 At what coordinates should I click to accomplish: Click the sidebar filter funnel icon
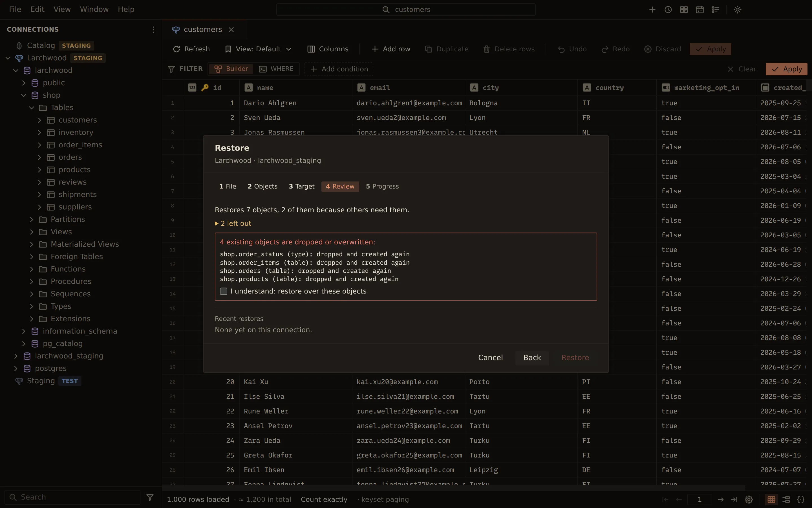150,497
